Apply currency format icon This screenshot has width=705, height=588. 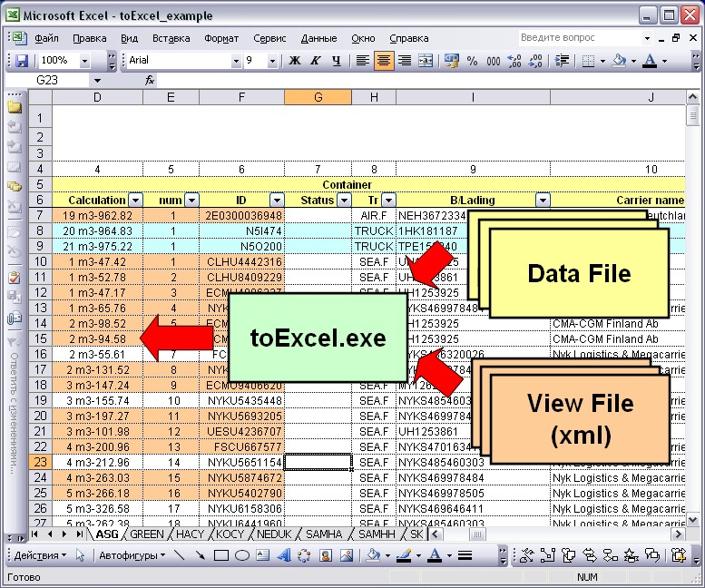(452, 60)
